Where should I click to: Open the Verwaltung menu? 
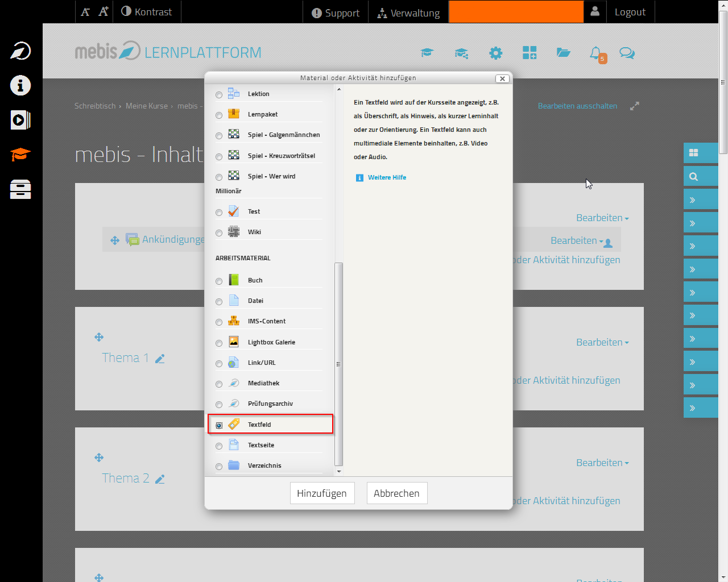[x=408, y=13]
